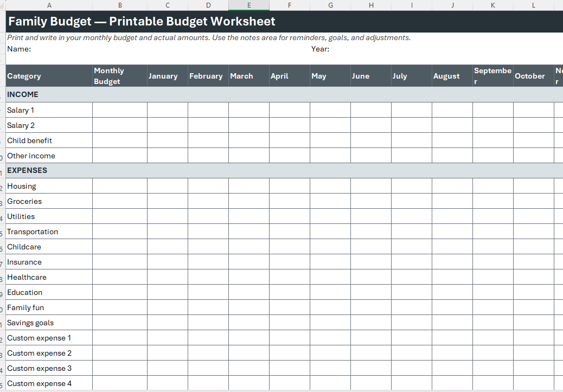Select column F header
The width and height of the screenshot is (563, 392).
click(x=290, y=5)
